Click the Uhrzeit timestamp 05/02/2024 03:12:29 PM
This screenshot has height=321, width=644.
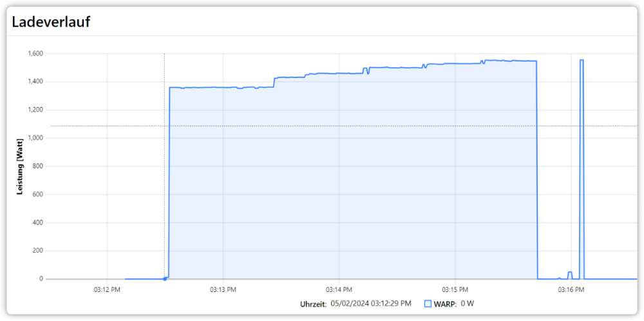coord(370,304)
